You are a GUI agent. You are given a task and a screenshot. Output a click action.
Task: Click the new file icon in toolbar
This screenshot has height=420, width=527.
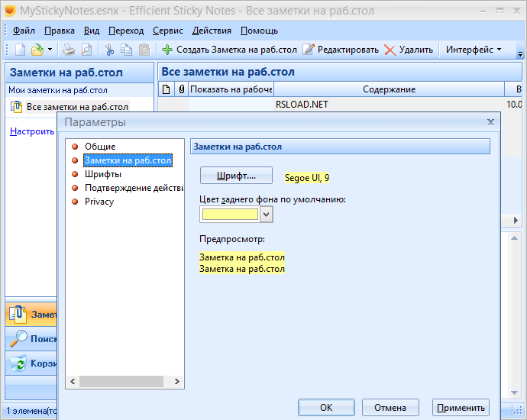(x=20, y=50)
